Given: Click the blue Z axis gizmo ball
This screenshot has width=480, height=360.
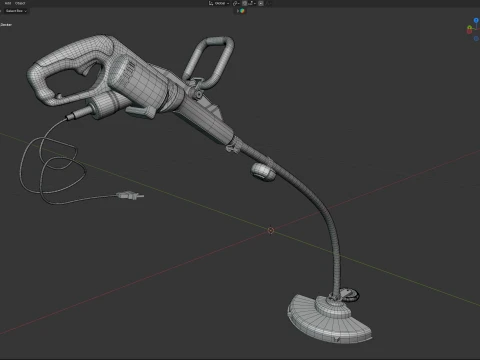Looking at the screenshot, I should point(476,20).
